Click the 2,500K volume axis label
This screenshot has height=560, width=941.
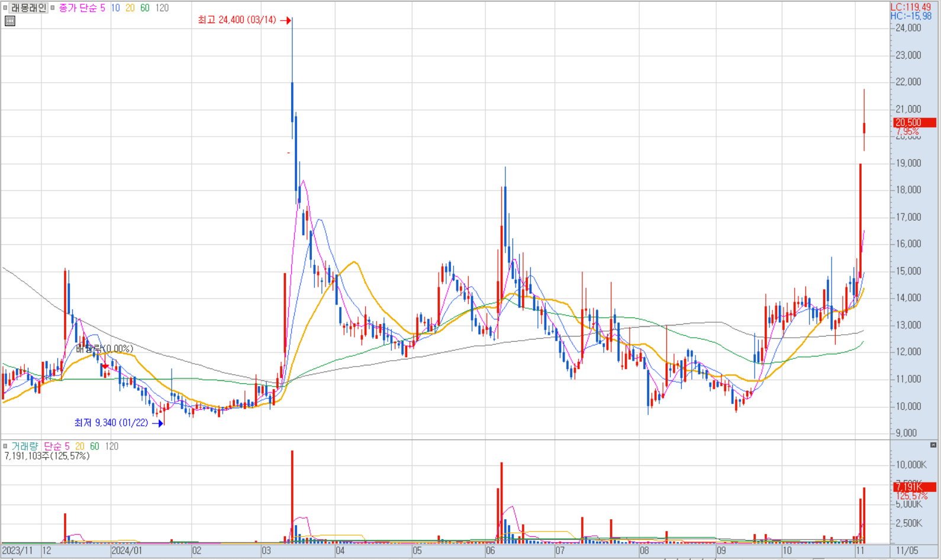pyautogui.click(x=910, y=523)
